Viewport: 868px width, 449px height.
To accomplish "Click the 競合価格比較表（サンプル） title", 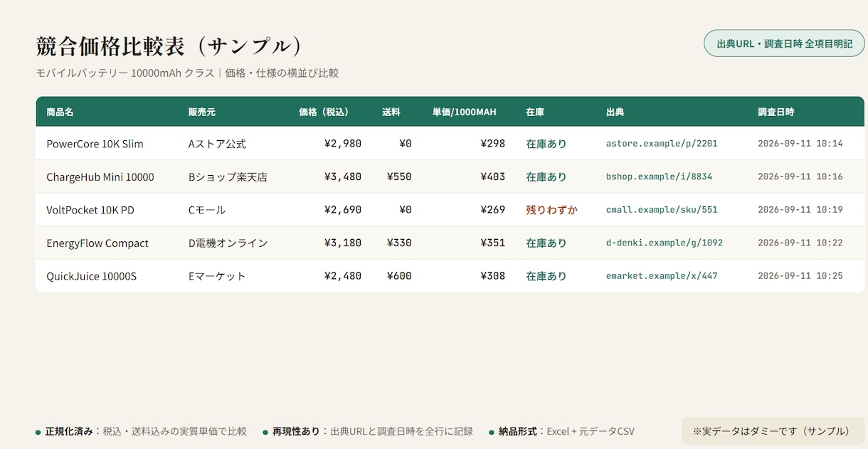I will (169, 46).
